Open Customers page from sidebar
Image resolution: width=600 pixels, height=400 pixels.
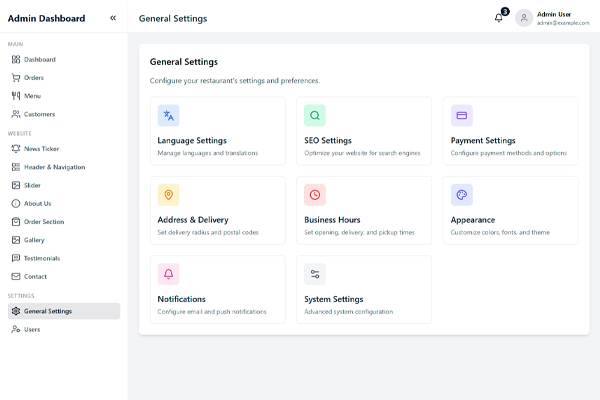pos(64,114)
